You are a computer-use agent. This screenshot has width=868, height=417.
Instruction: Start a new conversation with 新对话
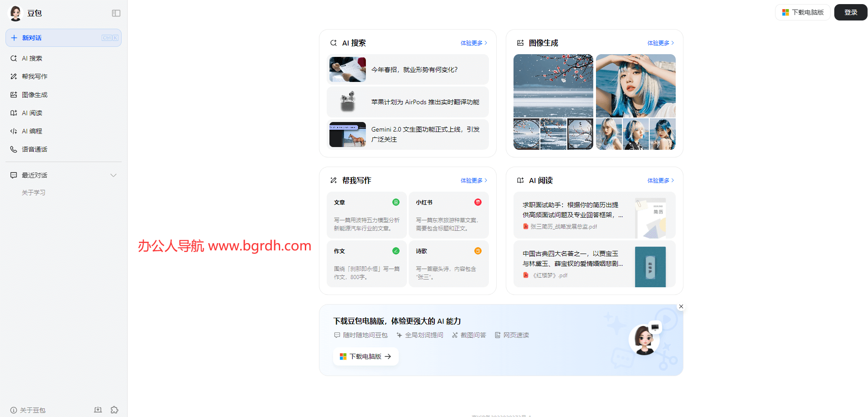63,38
